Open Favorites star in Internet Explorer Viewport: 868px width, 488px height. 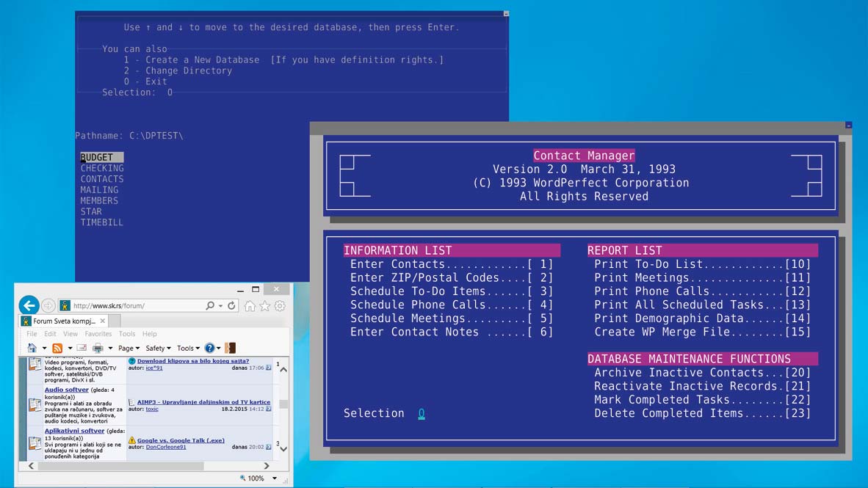[x=264, y=305]
